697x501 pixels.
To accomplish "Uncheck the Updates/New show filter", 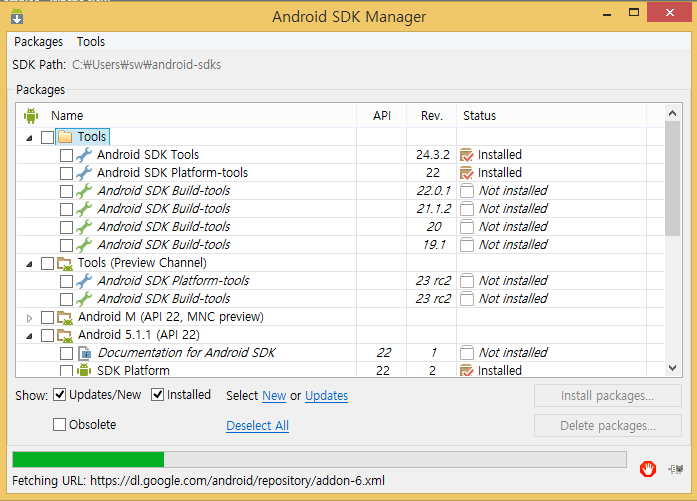I will tap(60, 394).
